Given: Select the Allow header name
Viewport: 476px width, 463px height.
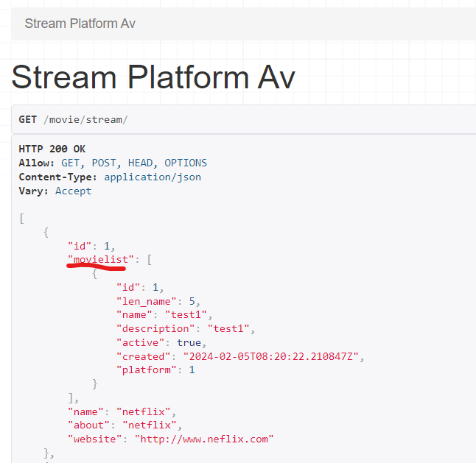Looking at the screenshot, I should (x=37, y=163).
